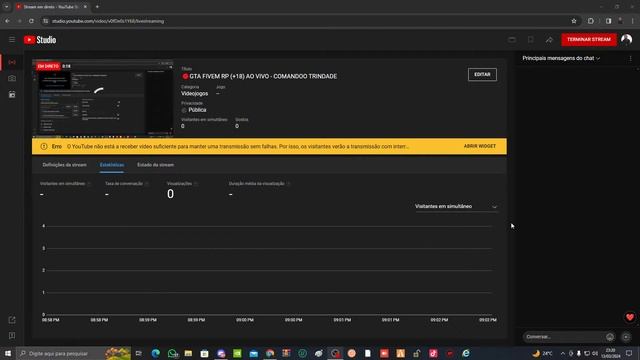Click the chat add/send circular icon
The image size is (640, 360).
626,337
